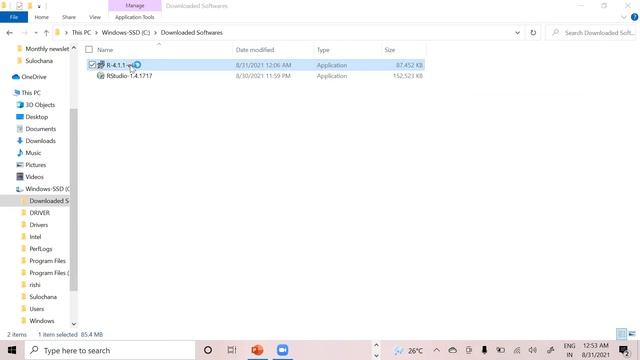The image size is (640, 360).
Task: Switch to large icons view layout
Action: (632, 334)
